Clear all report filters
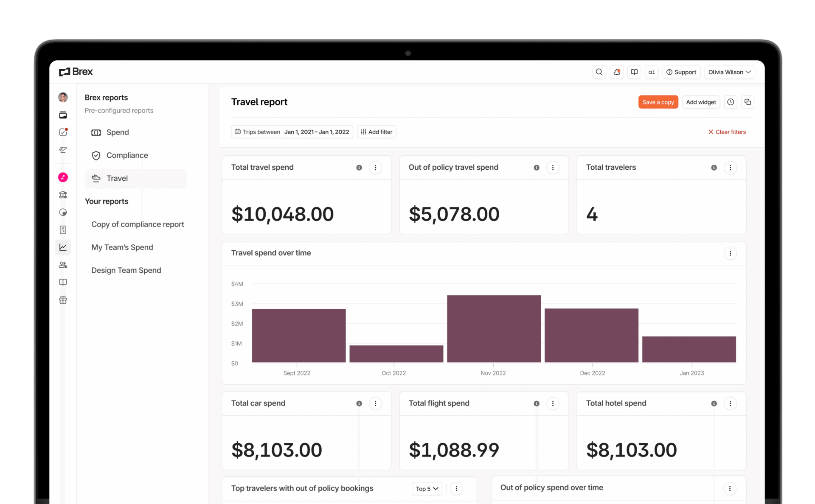 pyautogui.click(x=727, y=132)
